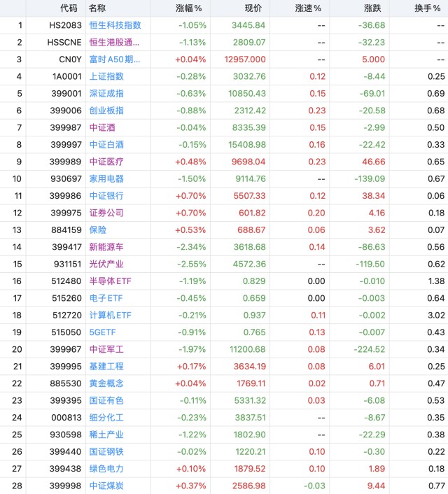Click turnover value 1.38
This screenshot has height=494, width=448.
point(436,281)
